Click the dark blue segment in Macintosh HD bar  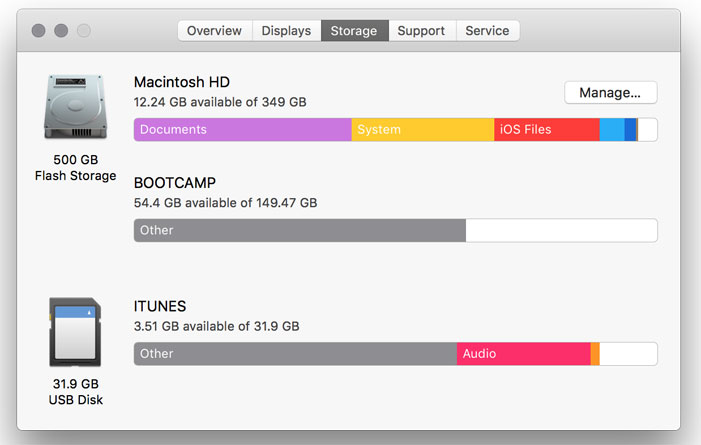(630, 130)
